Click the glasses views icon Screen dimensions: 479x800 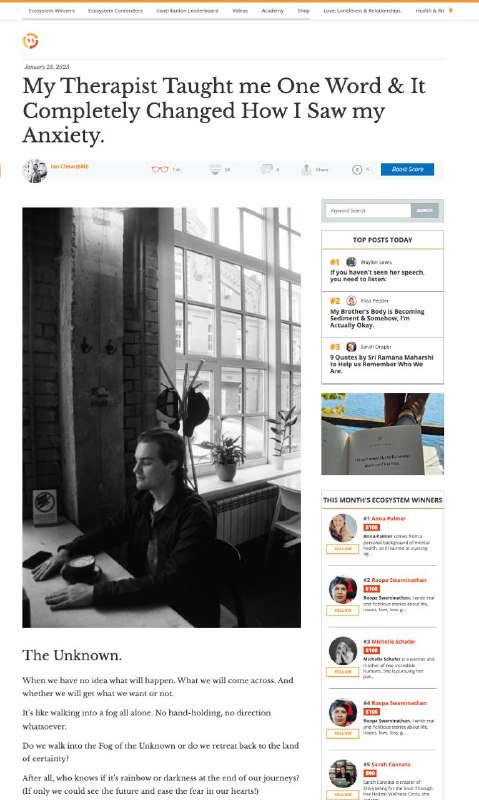[x=160, y=169]
